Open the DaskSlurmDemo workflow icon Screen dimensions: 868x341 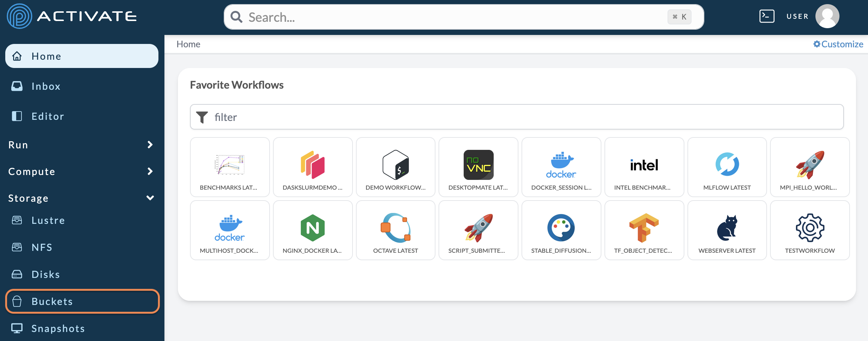pos(313,165)
